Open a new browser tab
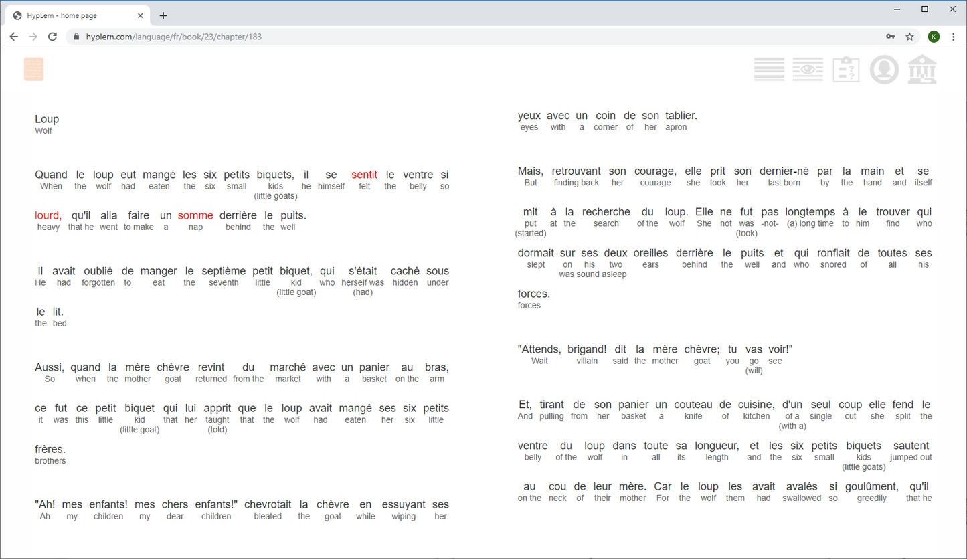Viewport: 967px width, 560px height. pos(163,15)
